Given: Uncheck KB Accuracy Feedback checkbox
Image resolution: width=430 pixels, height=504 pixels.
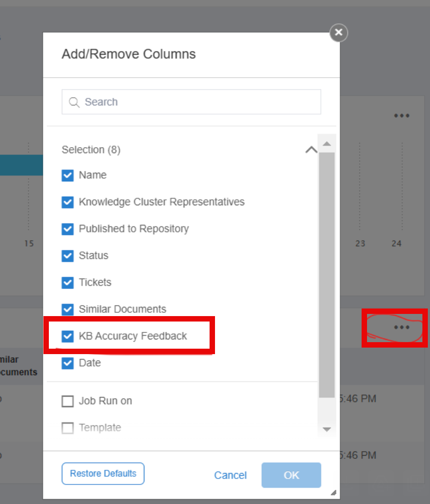Looking at the screenshot, I should click(67, 336).
